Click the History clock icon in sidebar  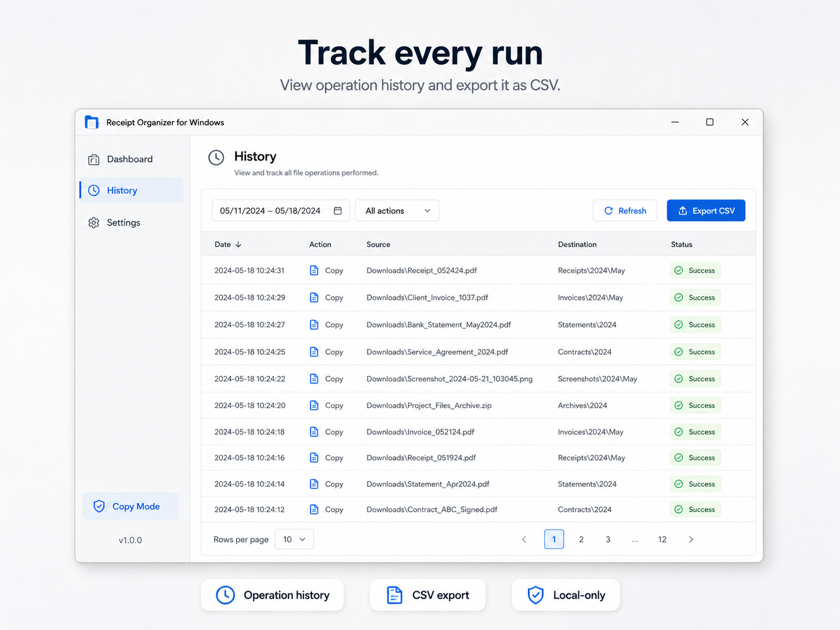[93, 190]
